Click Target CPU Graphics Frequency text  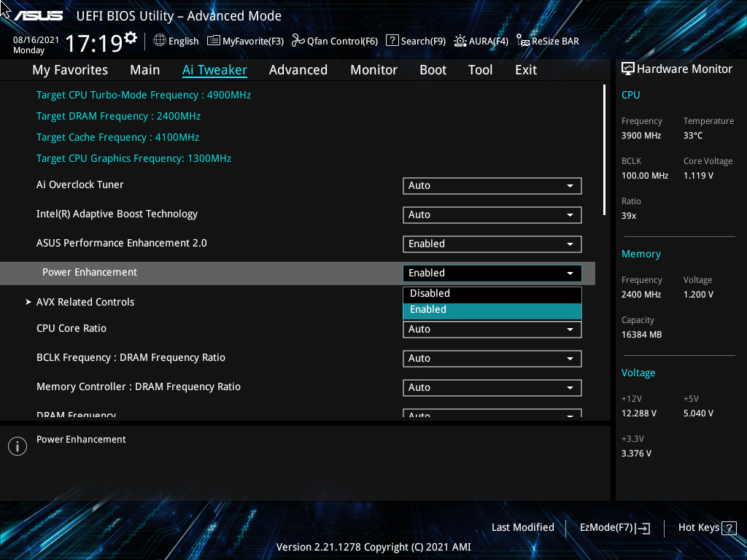(x=134, y=158)
